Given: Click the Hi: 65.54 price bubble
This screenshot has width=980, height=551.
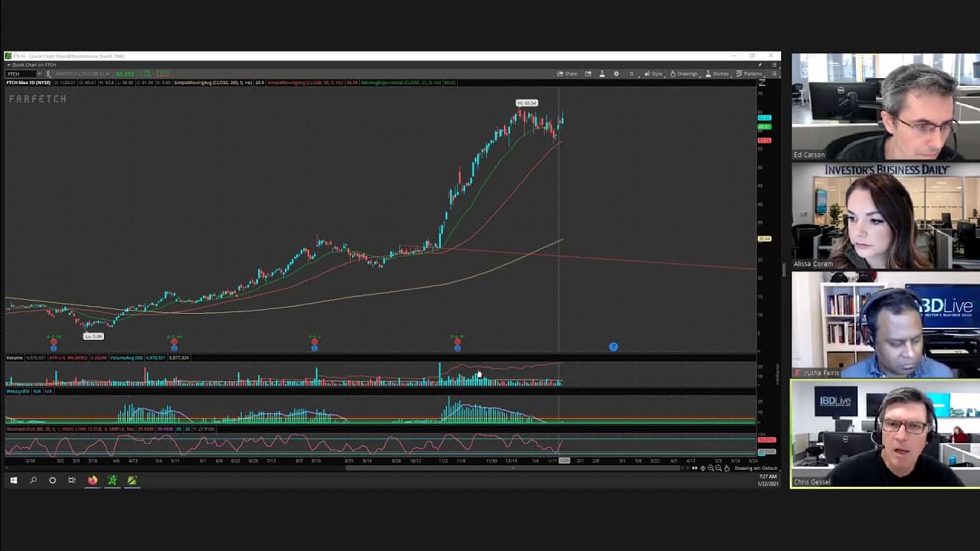Looking at the screenshot, I should pos(527,103).
